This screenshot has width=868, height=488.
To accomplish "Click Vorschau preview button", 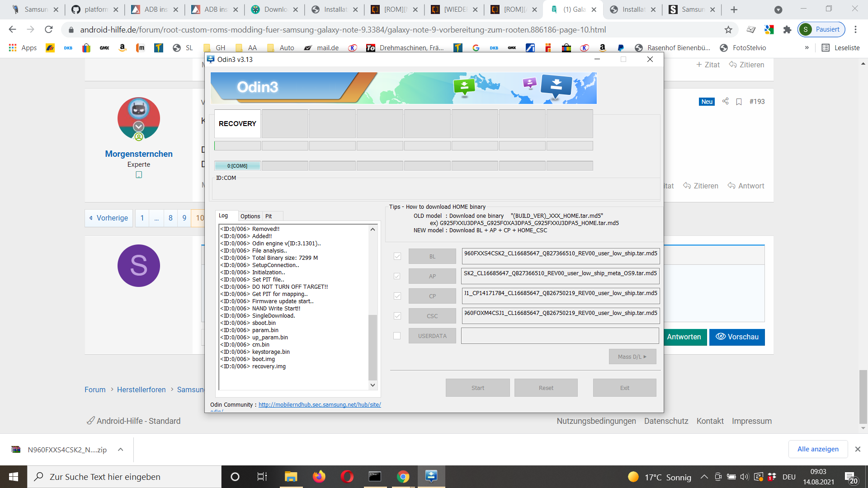I will (x=737, y=337).
